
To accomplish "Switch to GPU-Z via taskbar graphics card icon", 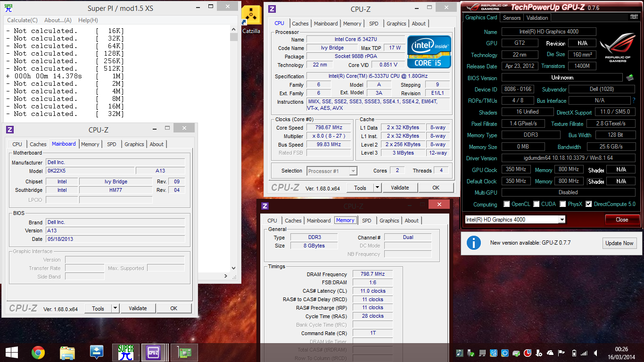I will (x=184, y=352).
